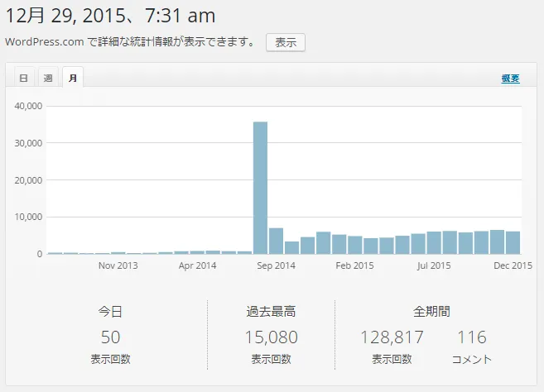The height and width of the screenshot is (392, 544).
Task: Click the Nov 2013 axis label
Action: click(x=118, y=266)
